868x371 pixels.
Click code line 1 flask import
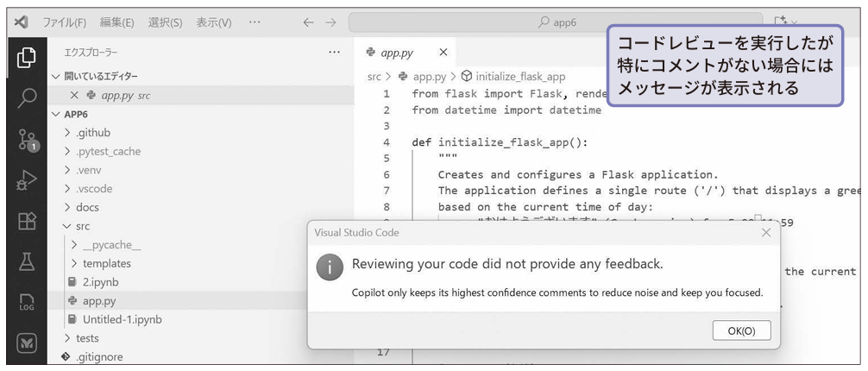tap(510, 94)
